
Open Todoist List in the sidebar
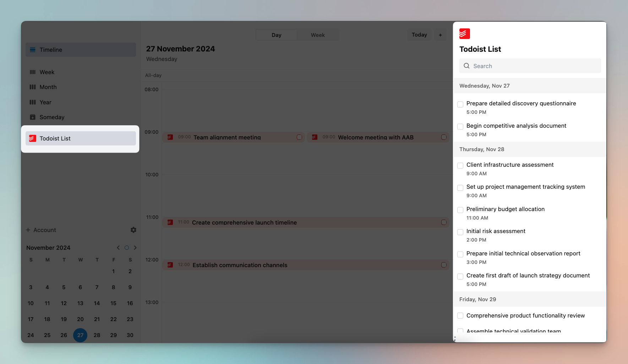click(x=81, y=138)
